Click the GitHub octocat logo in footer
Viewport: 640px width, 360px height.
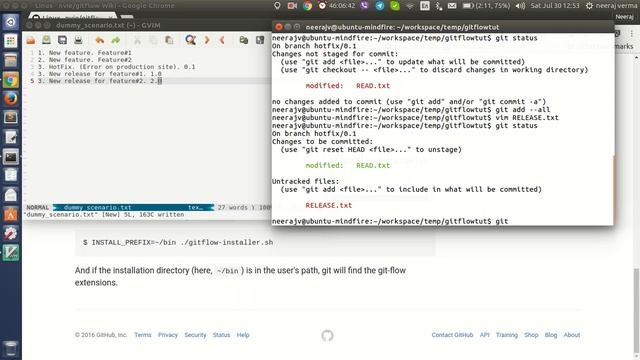coord(327,336)
